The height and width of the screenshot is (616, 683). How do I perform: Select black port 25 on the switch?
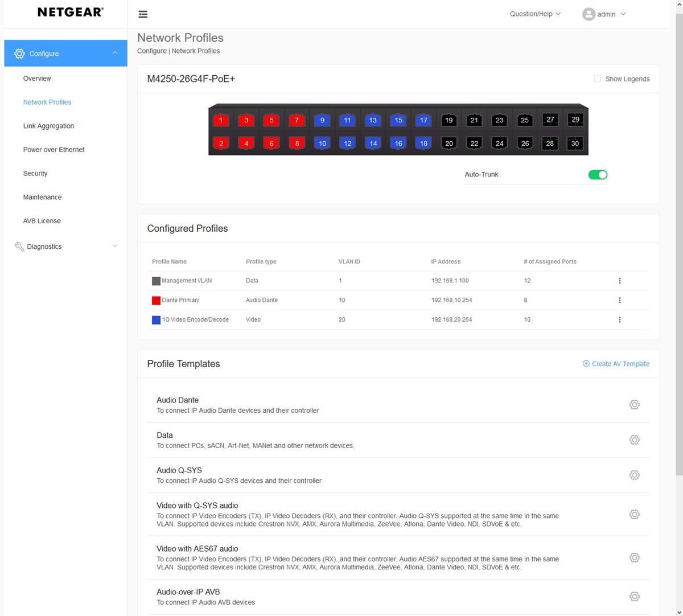click(525, 120)
